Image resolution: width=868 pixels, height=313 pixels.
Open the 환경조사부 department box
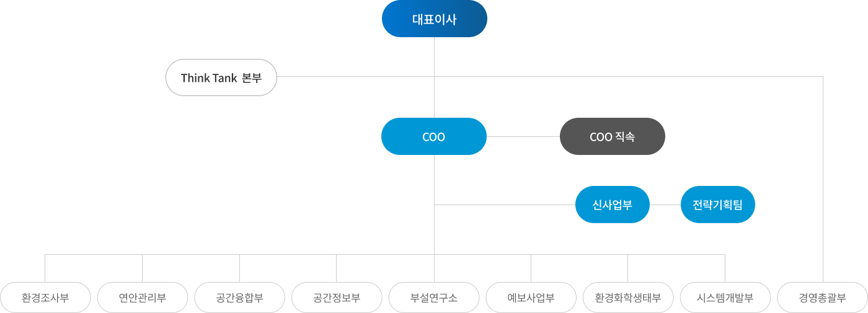point(45,298)
